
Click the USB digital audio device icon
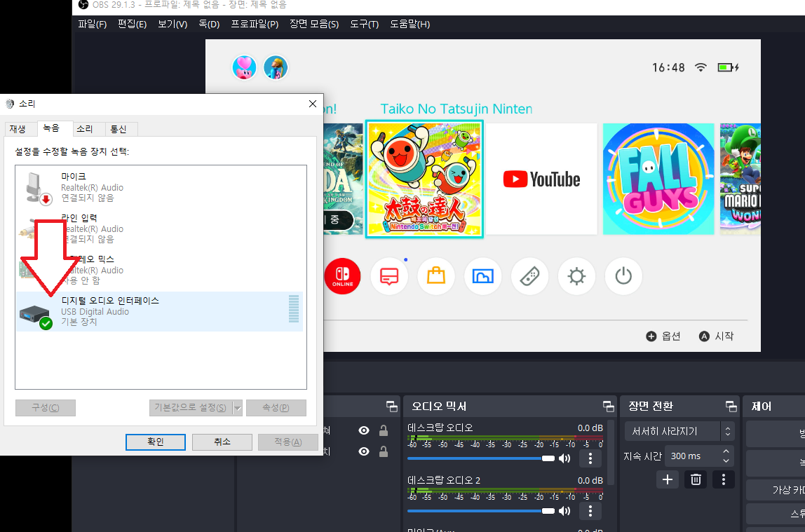36,315
